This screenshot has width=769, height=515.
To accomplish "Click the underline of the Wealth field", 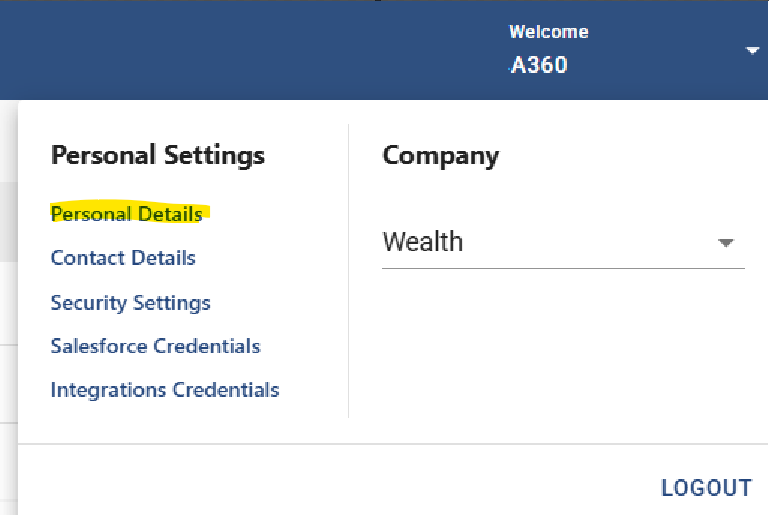I will [x=563, y=268].
